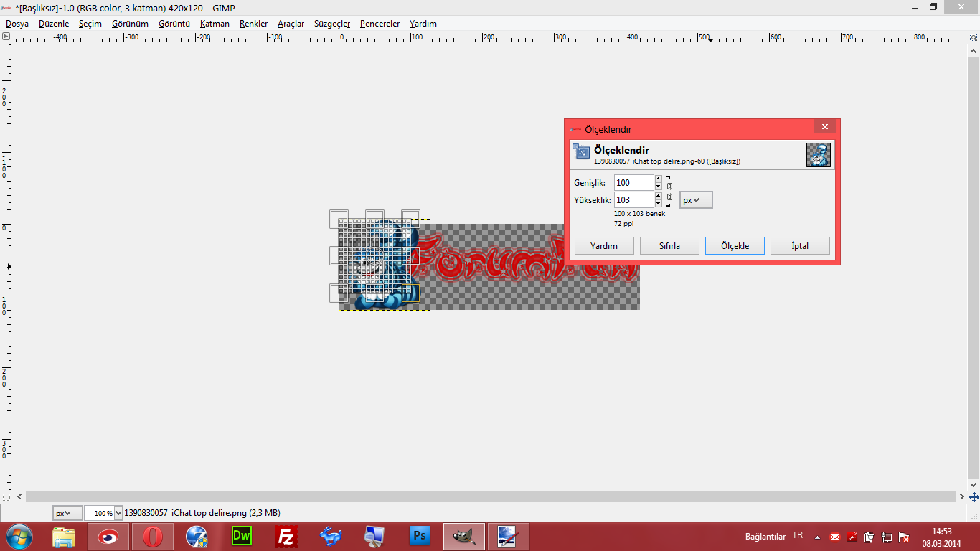Screen dimensions: 980x551
Task: Show hidden system tray icons
Action: [817, 537]
